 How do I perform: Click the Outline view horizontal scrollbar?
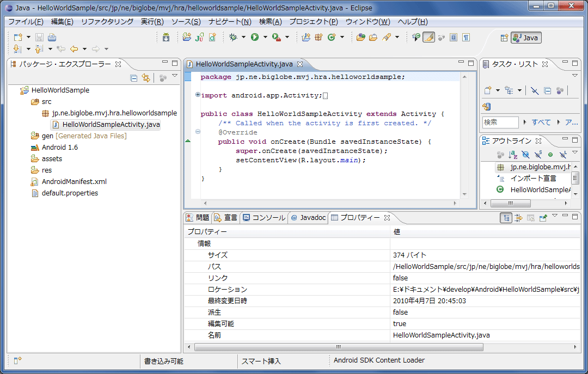[510, 203]
